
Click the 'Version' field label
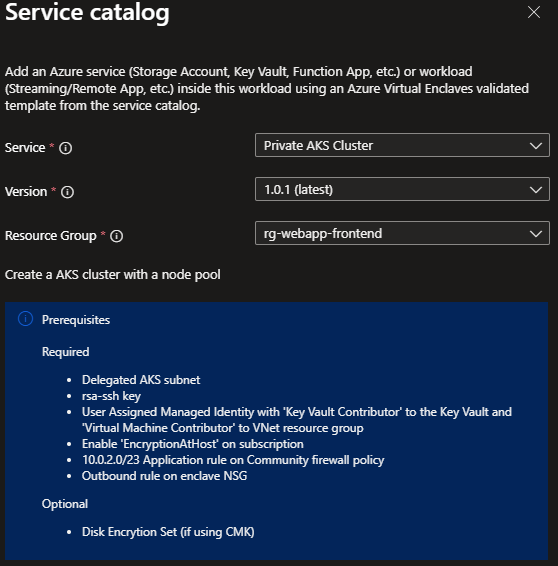[26, 192]
